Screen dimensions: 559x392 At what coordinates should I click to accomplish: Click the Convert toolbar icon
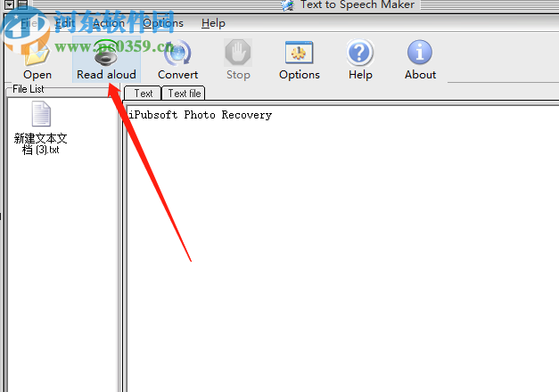(177, 53)
